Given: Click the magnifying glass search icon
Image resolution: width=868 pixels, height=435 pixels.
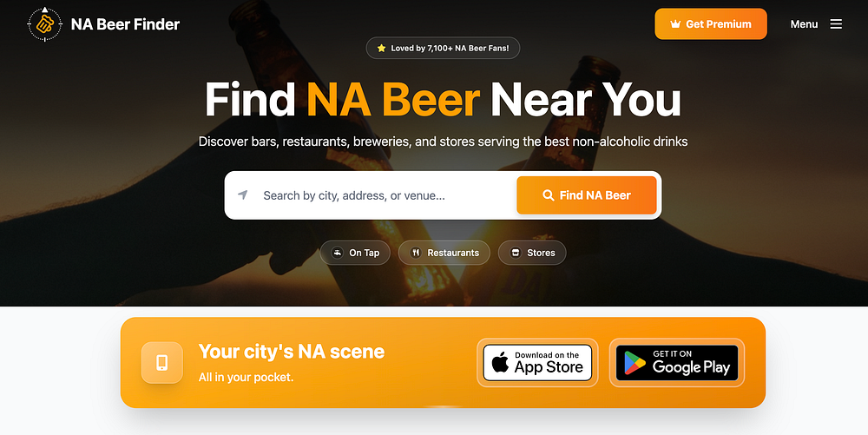Looking at the screenshot, I should tap(548, 195).
